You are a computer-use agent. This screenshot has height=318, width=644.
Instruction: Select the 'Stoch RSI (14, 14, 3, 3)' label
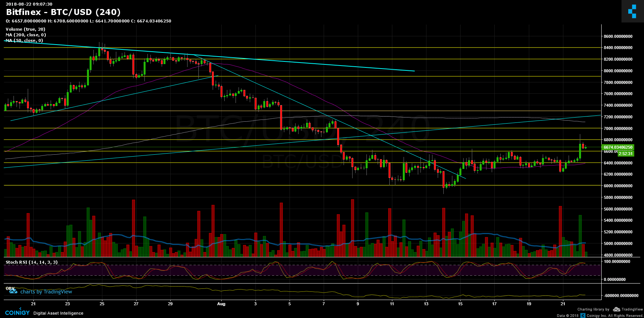[32, 262]
